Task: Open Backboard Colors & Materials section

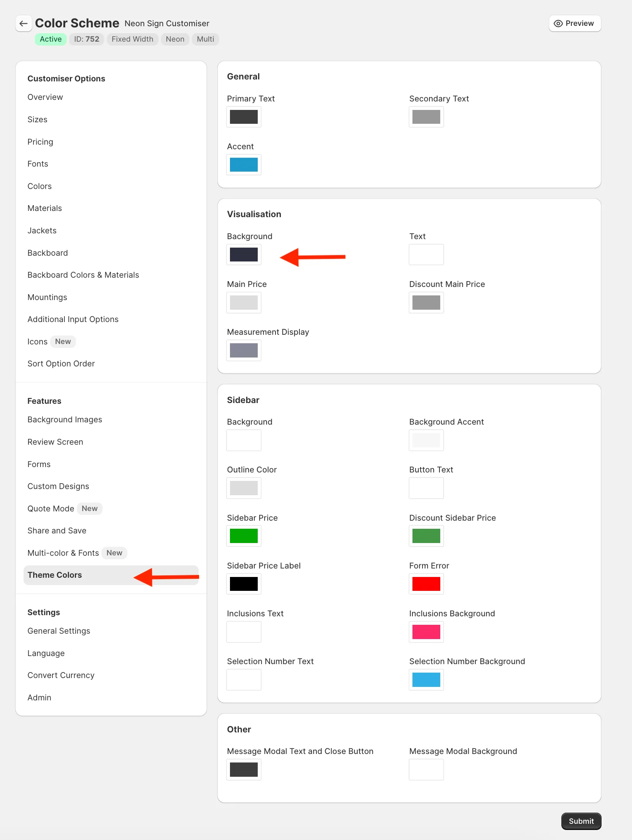Action: pos(83,275)
